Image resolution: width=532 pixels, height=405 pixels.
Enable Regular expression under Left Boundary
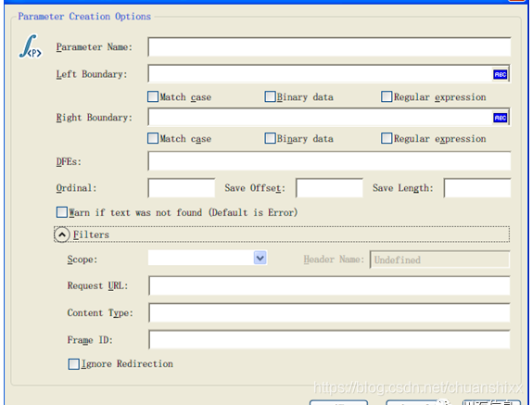(x=386, y=96)
